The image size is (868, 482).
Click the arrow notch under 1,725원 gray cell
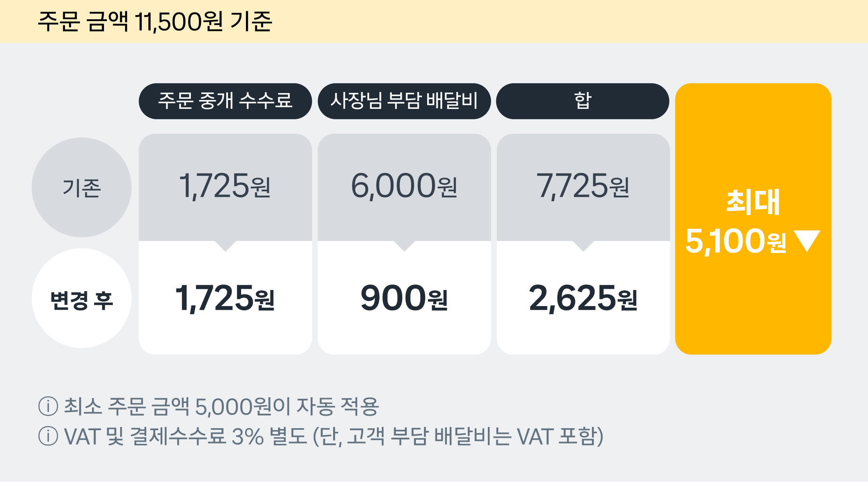coord(225,246)
